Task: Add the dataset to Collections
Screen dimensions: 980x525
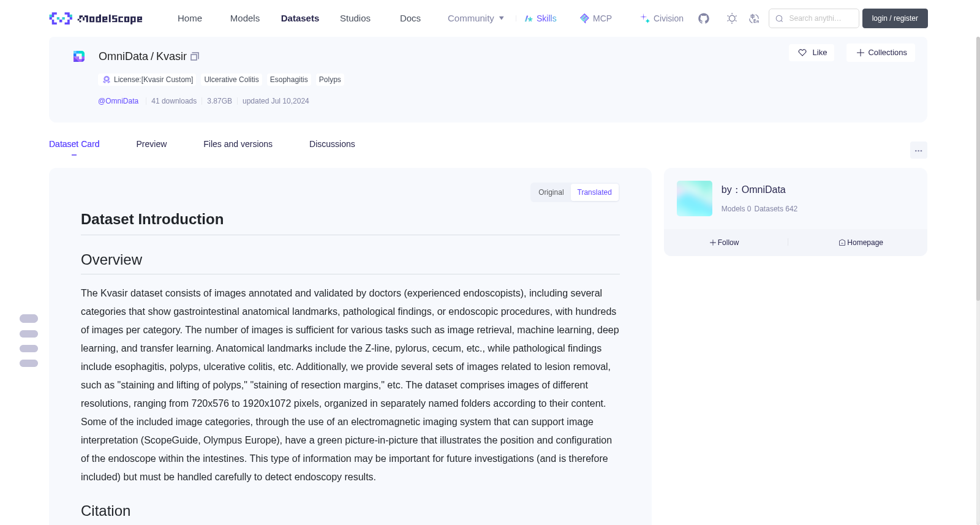Action: click(881, 53)
